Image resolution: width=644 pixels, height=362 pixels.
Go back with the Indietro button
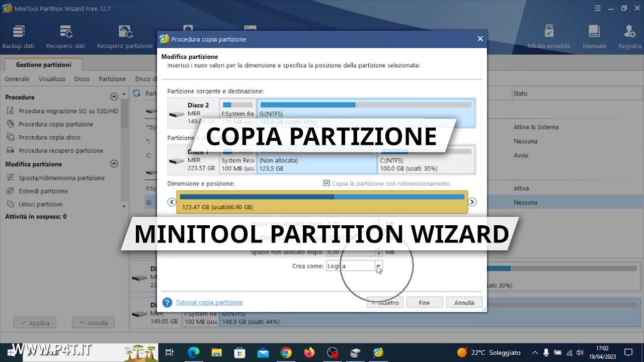tap(385, 303)
